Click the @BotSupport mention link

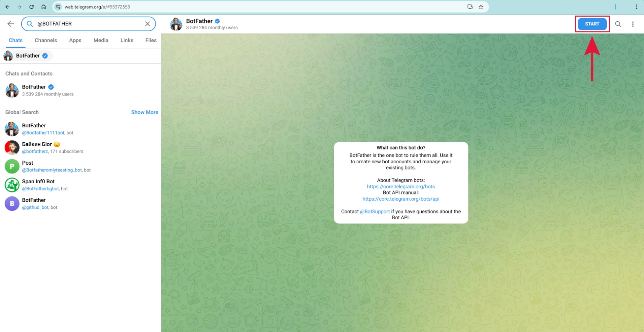pyautogui.click(x=375, y=211)
